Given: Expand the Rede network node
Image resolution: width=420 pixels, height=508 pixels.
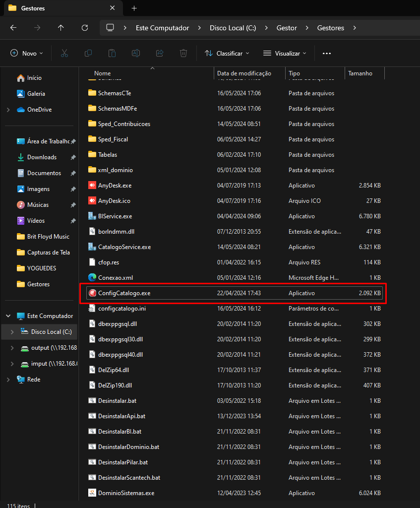Looking at the screenshot, I should click(x=8, y=380).
